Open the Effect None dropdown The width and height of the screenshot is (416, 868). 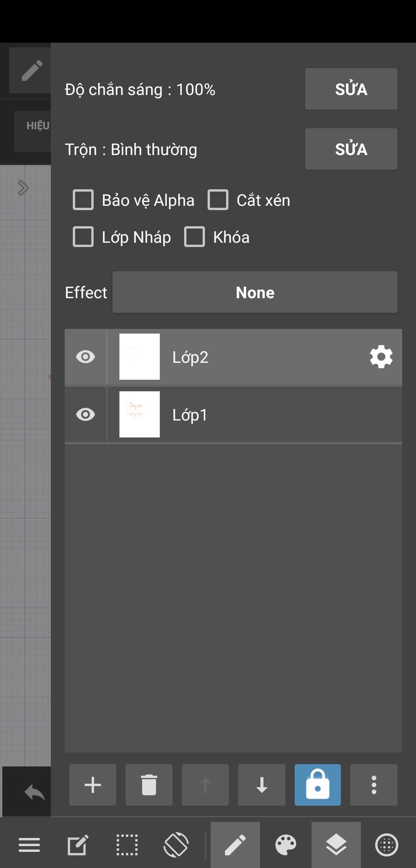point(255,292)
